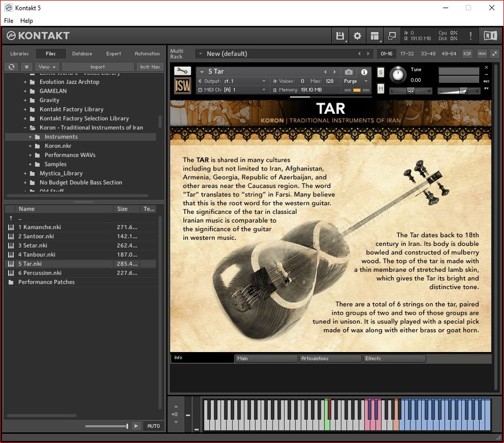The width and height of the screenshot is (504, 443).
Task: Show the Articulations page
Action: tap(331, 359)
